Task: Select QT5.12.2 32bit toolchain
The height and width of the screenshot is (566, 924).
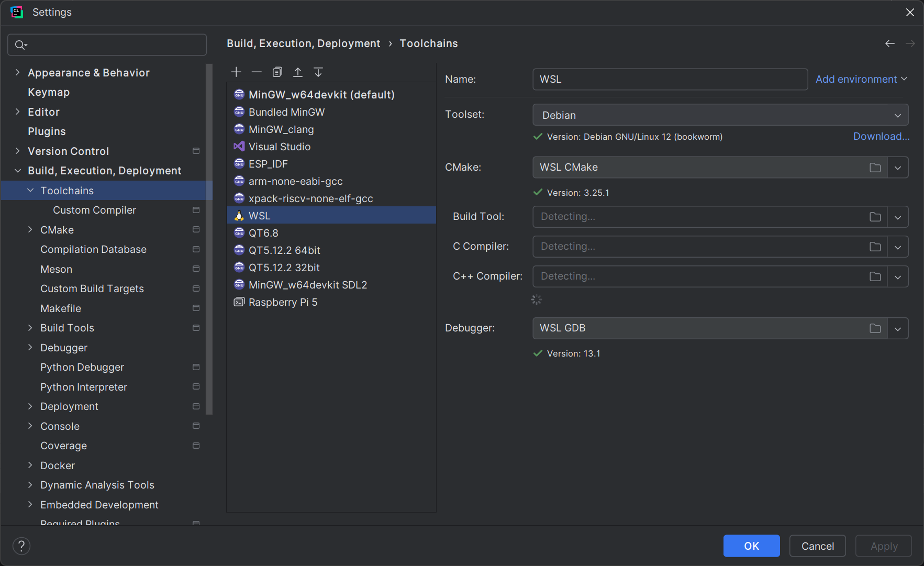Action: point(331,268)
